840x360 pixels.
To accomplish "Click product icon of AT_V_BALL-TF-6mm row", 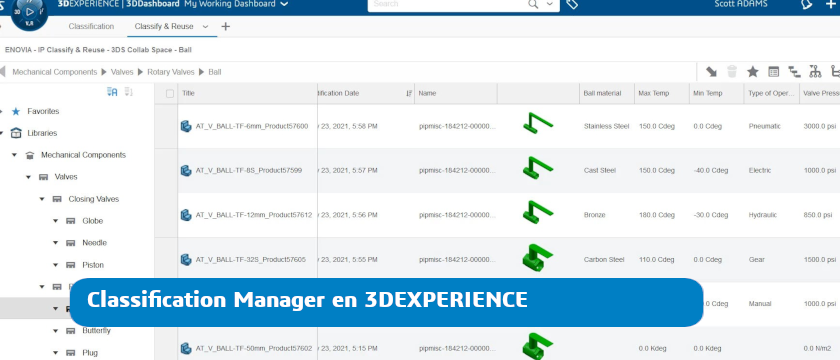I will click(x=186, y=126).
